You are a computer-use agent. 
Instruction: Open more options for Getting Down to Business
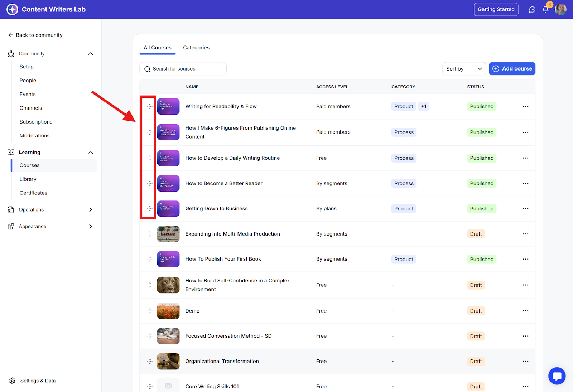point(525,209)
